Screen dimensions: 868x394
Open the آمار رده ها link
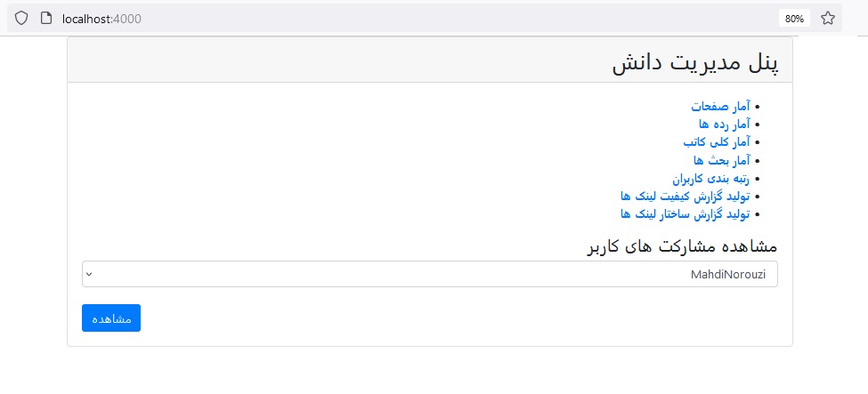(725, 124)
